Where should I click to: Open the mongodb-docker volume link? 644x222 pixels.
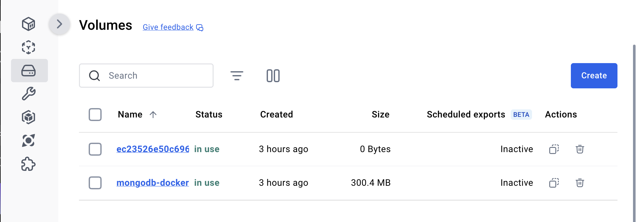pyautogui.click(x=153, y=183)
